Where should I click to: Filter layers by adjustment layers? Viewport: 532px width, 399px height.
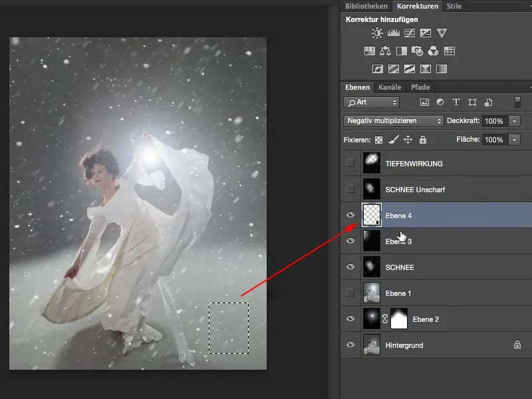pos(440,102)
